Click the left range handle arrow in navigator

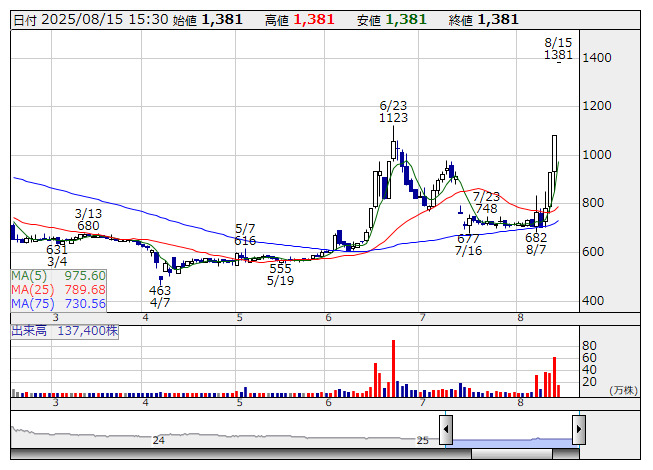(446, 429)
